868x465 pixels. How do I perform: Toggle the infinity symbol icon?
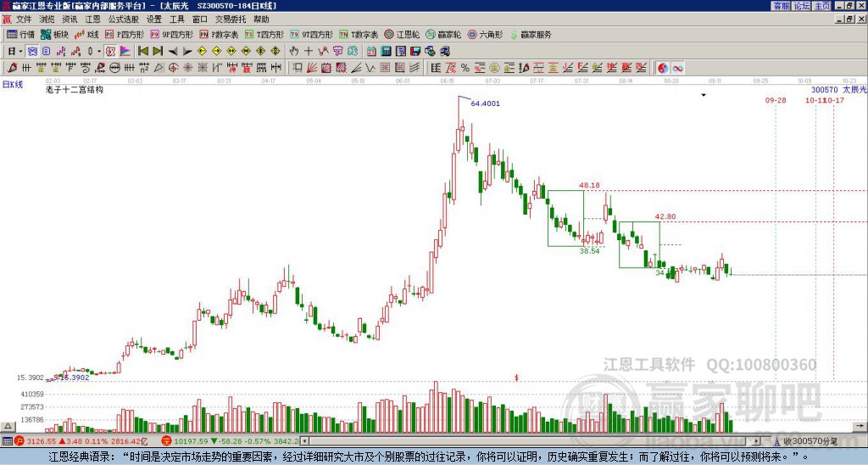[677, 68]
